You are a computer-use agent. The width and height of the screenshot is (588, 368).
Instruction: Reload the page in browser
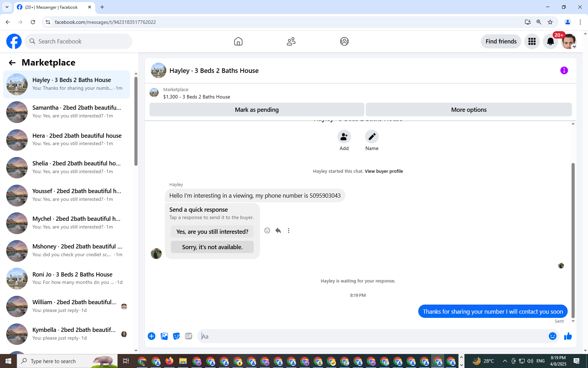point(33,22)
